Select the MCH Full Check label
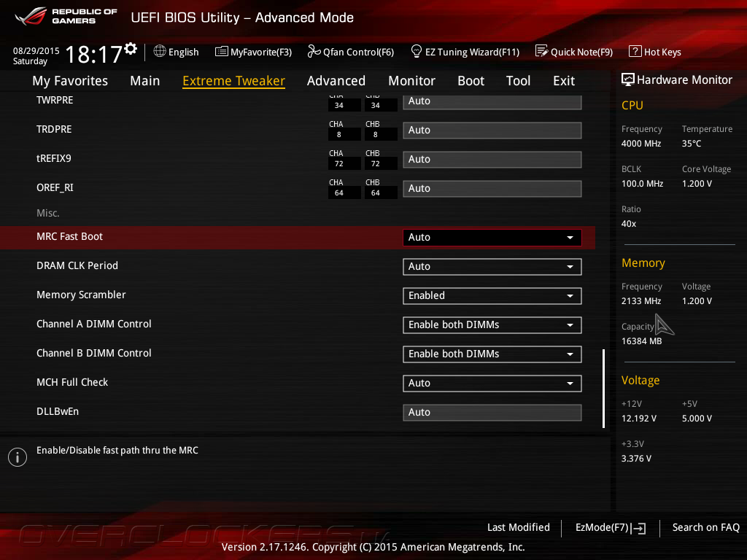 72,382
